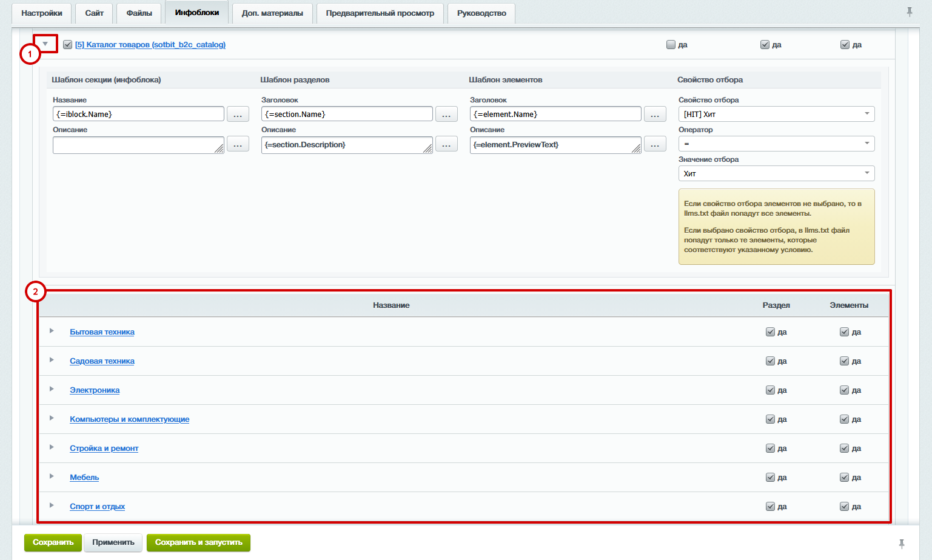Open the Предварительный просмотр tab
932x560 pixels.
coord(380,13)
